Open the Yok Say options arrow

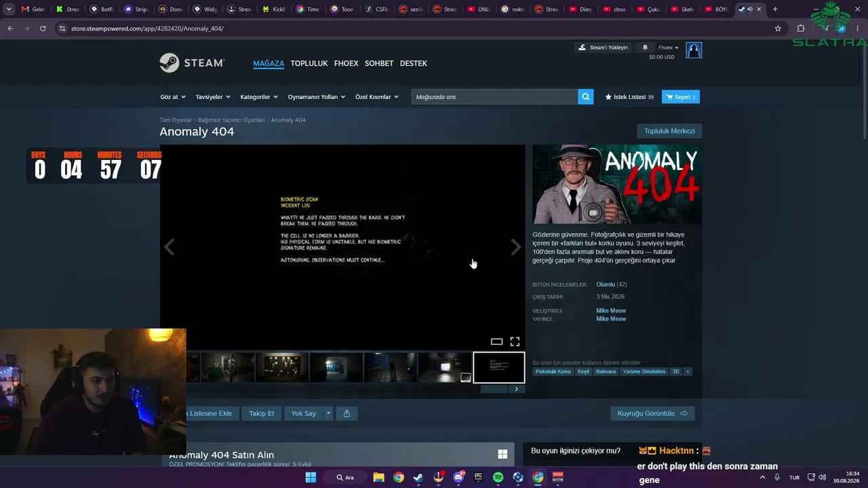328,413
